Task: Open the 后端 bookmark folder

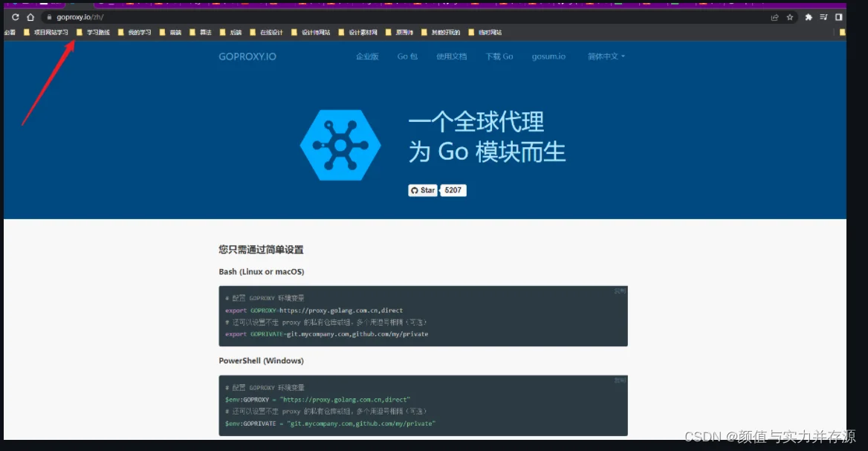Action: [x=230, y=33]
